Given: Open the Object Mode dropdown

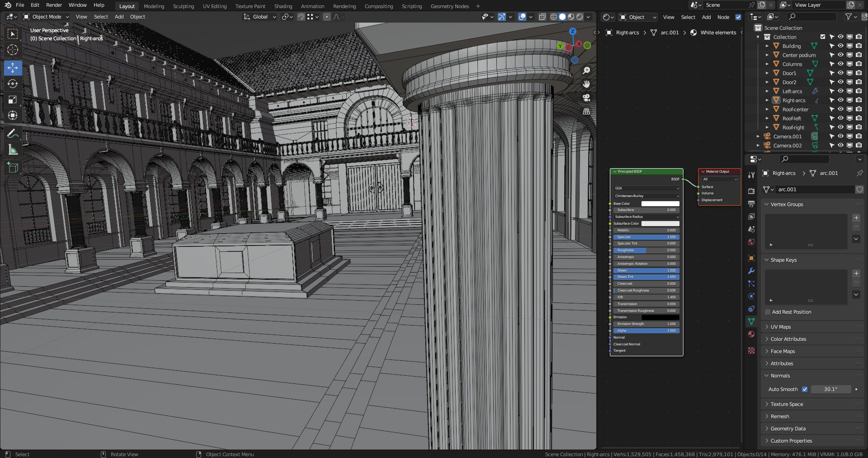Looking at the screenshot, I should tap(46, 17).
